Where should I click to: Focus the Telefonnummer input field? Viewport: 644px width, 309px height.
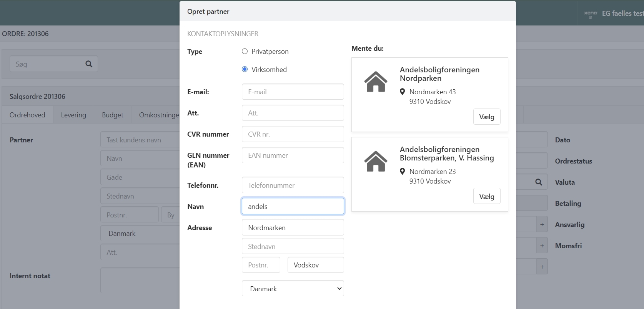[293, 185]
